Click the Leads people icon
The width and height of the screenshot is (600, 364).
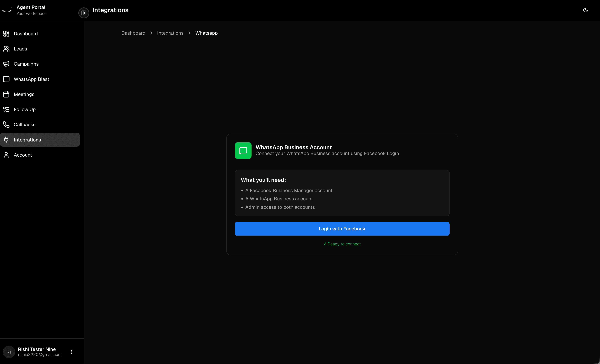6,49
